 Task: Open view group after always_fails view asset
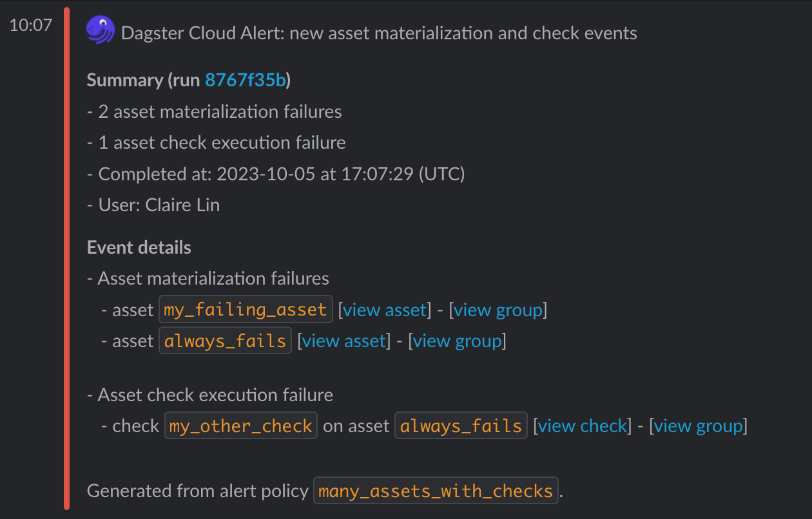point(458,341)
